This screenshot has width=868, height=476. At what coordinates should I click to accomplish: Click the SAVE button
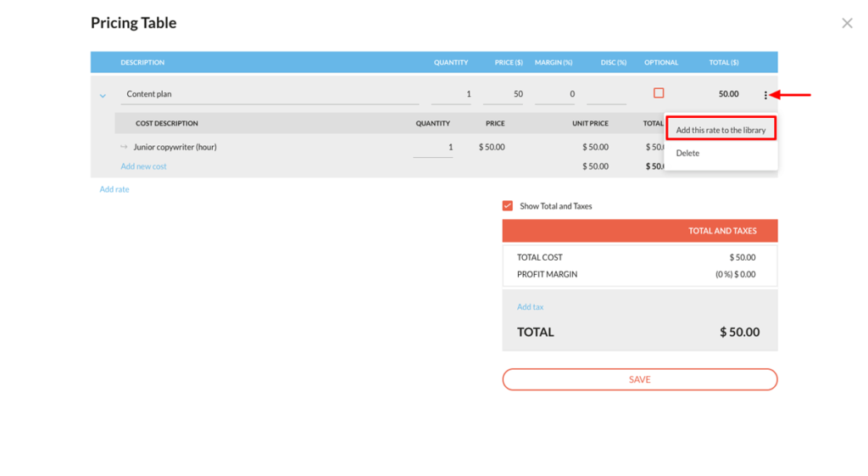click(x=640, y=379)
